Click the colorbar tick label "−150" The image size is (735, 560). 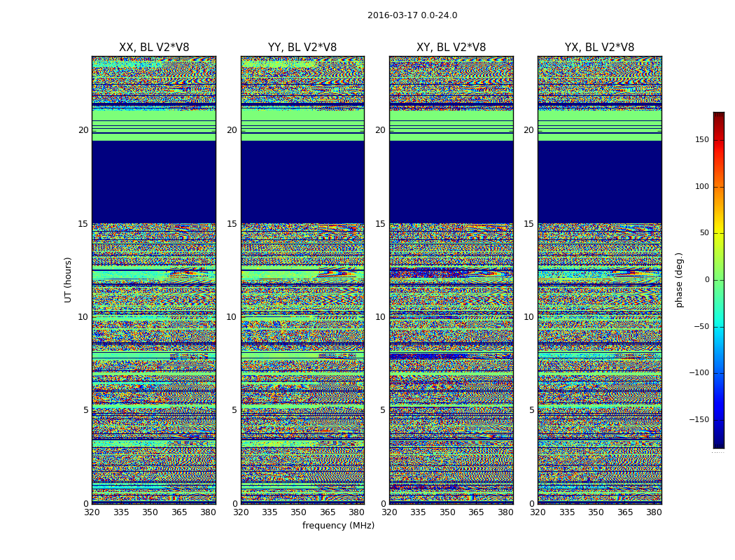click(699, 419)
